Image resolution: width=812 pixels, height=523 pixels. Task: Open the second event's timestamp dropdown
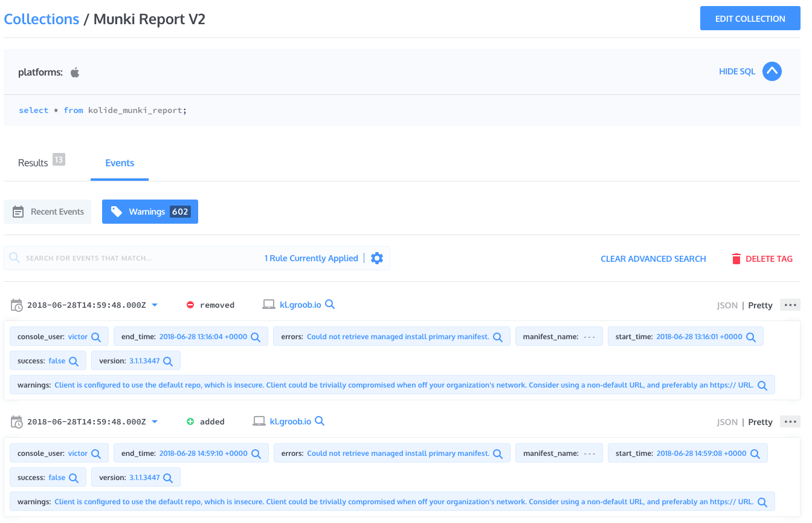pos(155,421)
